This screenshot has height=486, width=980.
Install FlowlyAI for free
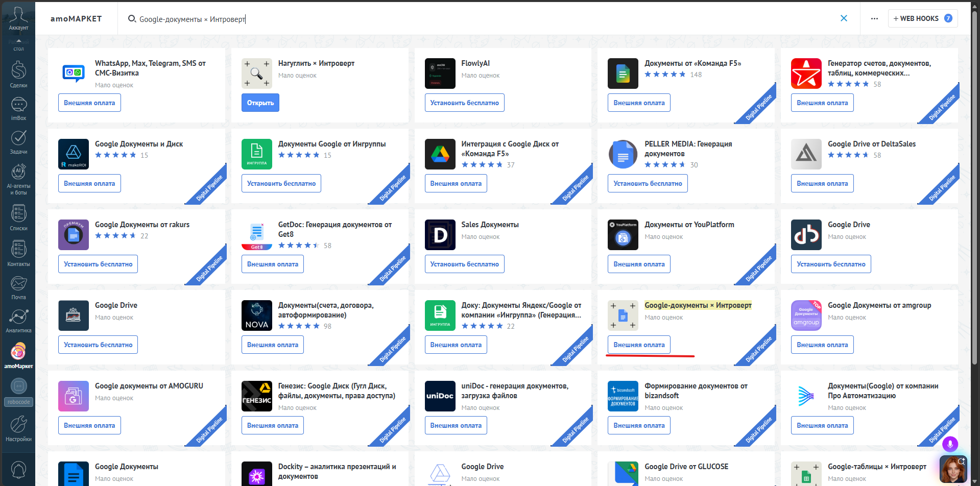click(x=464, y=103)
